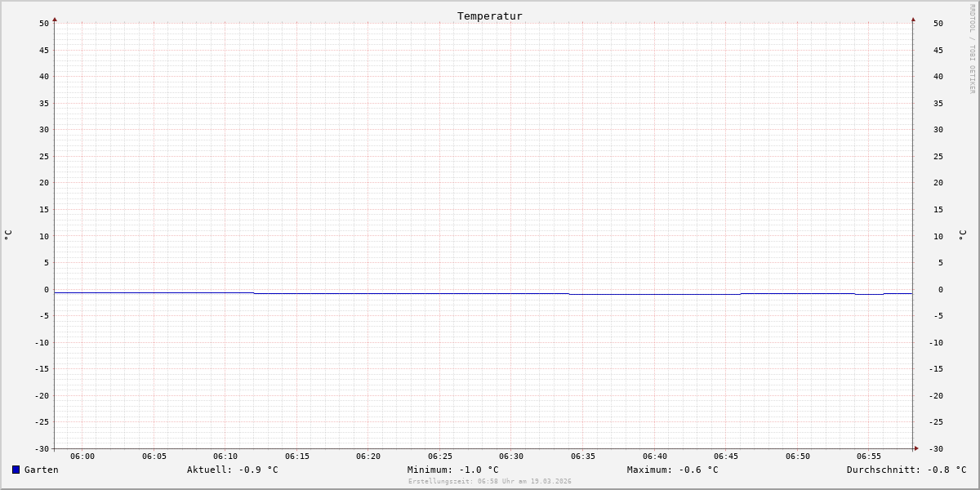Click the 06:05 time axis label
The width and height of the screenshot is (980, 490).
(154, 457)
